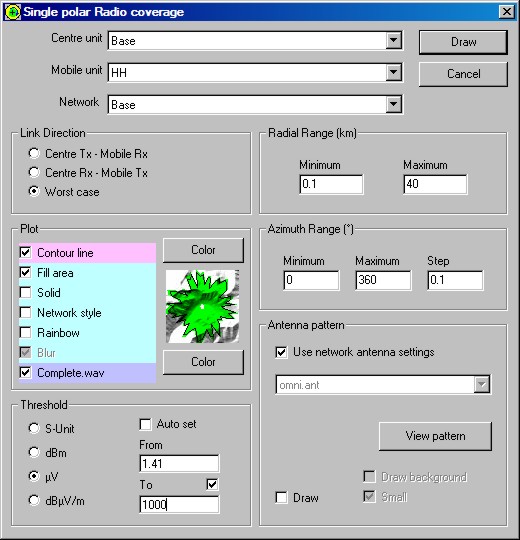
Task: Expand the Centre unit dropdown
Action: (393, 41)
